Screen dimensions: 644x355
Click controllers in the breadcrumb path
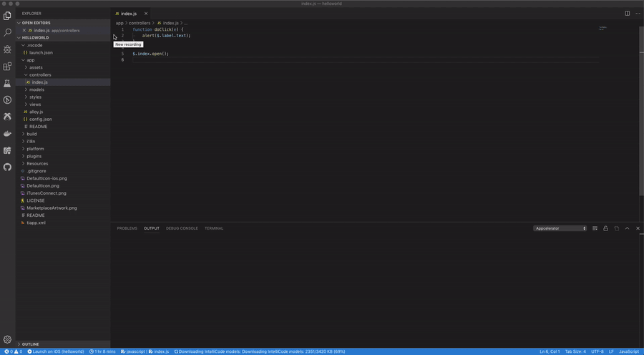click(140, 24)
